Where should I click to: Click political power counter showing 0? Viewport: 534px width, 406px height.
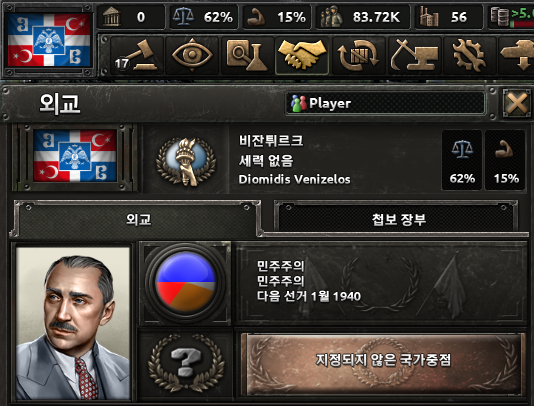coord(131,17)
